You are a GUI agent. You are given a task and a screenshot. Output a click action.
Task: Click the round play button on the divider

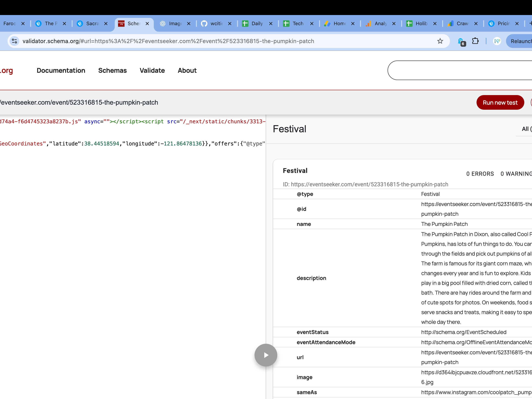(266, 355)
